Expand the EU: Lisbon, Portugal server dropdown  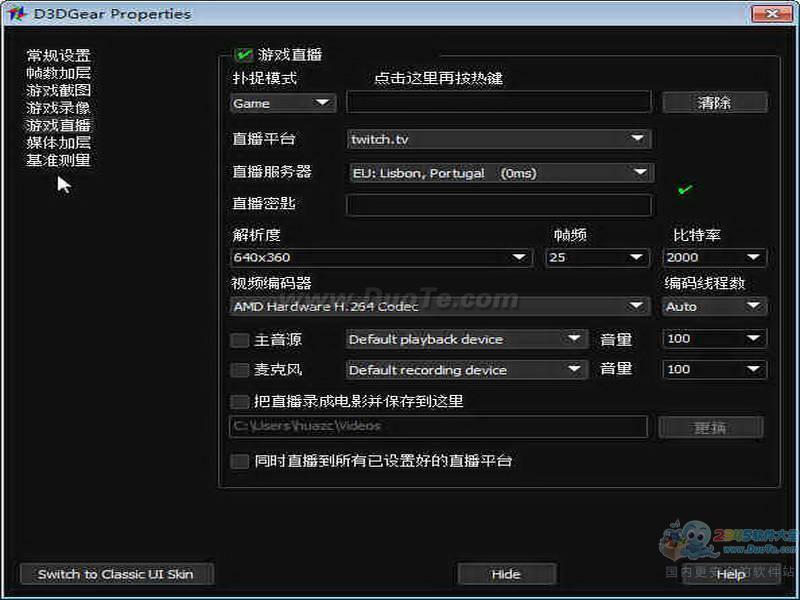tap(500, 173)
